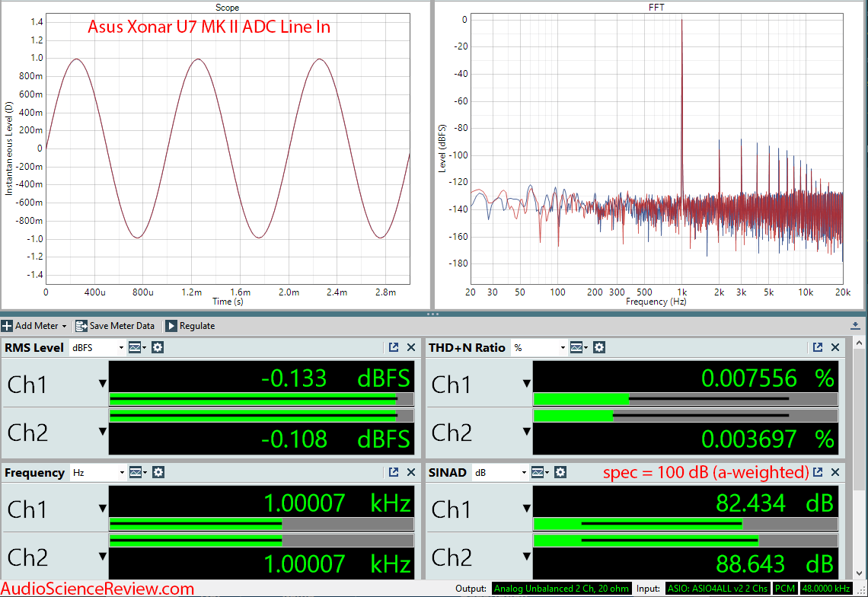The width and height of the screenshot is (868, 597).
Task: Expand Ch2 arrow in THD+N Ratio meter
Action: tap(526, 431)
